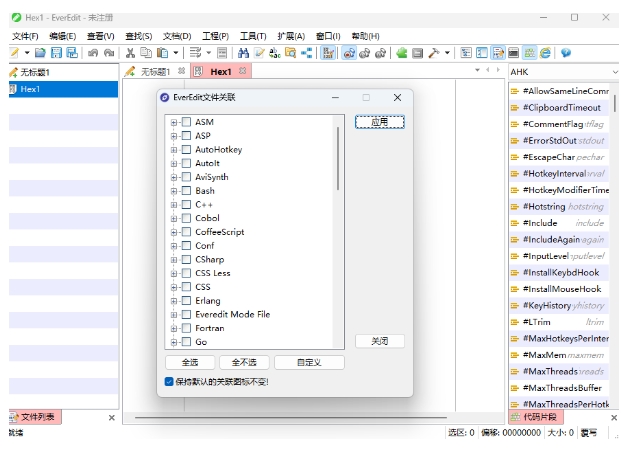Click the find binoculars icon
621x450 pixels.
point(243,53)
